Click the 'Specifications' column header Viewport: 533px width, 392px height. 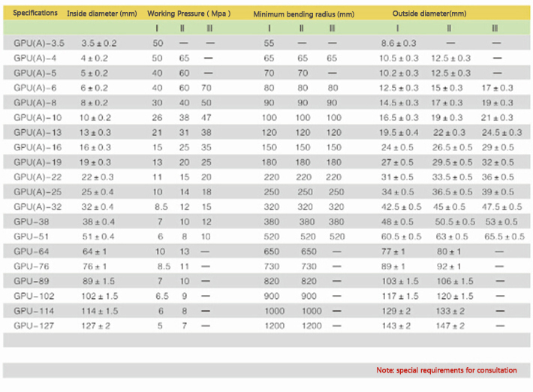(35, 13)
